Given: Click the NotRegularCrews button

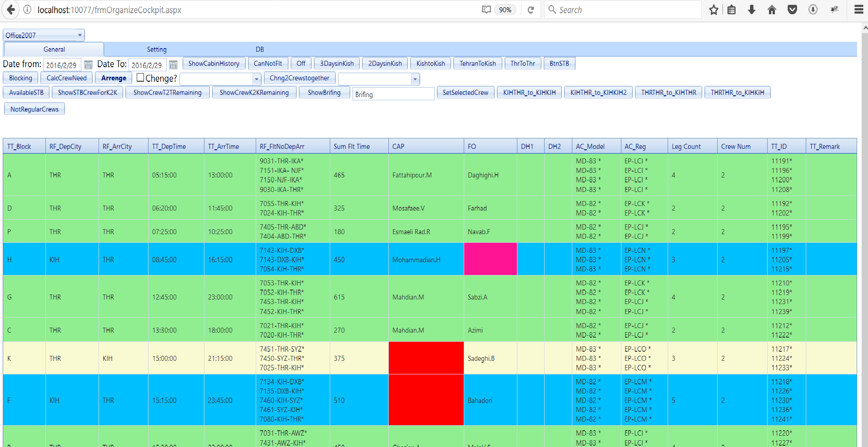Looking at the screenshot, I should click(35, 109).
